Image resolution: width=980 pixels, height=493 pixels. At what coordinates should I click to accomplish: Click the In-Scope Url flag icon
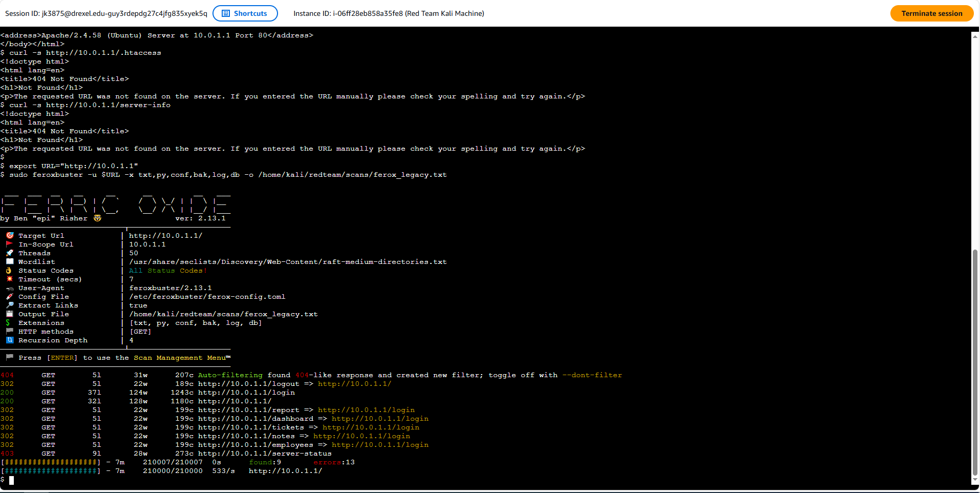[x=10, y=244]
